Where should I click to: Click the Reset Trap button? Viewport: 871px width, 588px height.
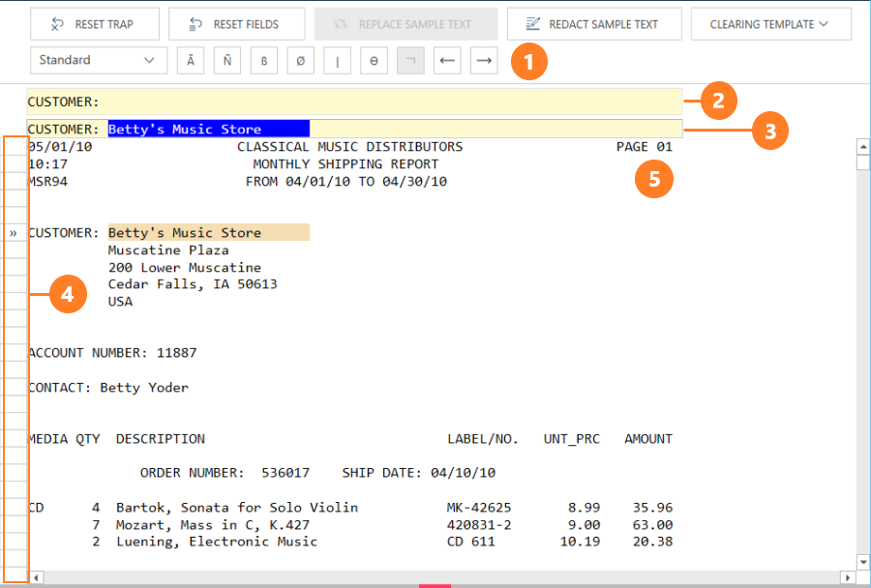[94, 24]
